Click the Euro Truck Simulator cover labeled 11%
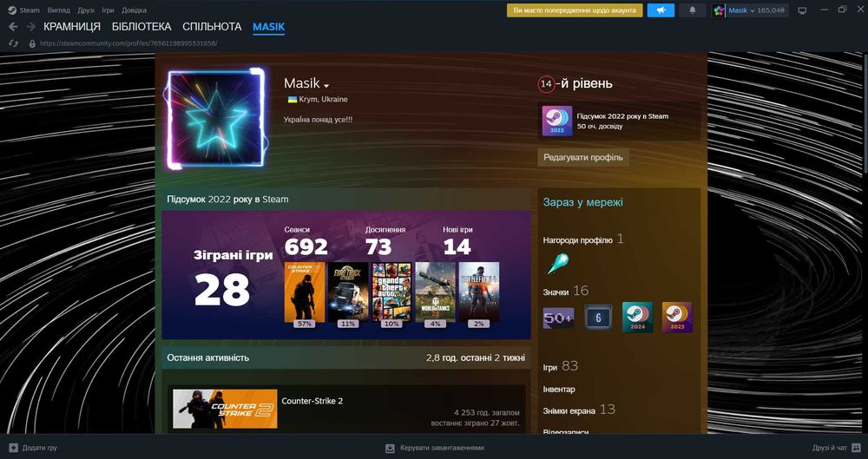The width and height of the screenshot is (868, 459). point(348,292)
